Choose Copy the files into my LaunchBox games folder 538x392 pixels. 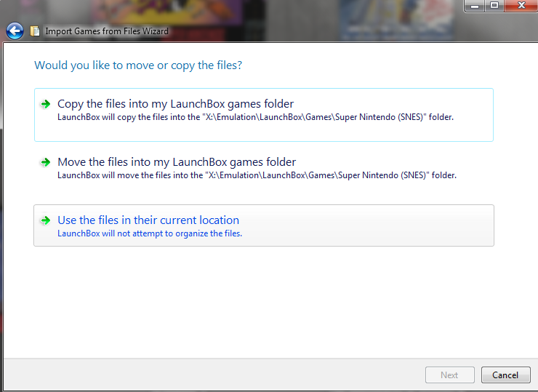click(264, 115)
